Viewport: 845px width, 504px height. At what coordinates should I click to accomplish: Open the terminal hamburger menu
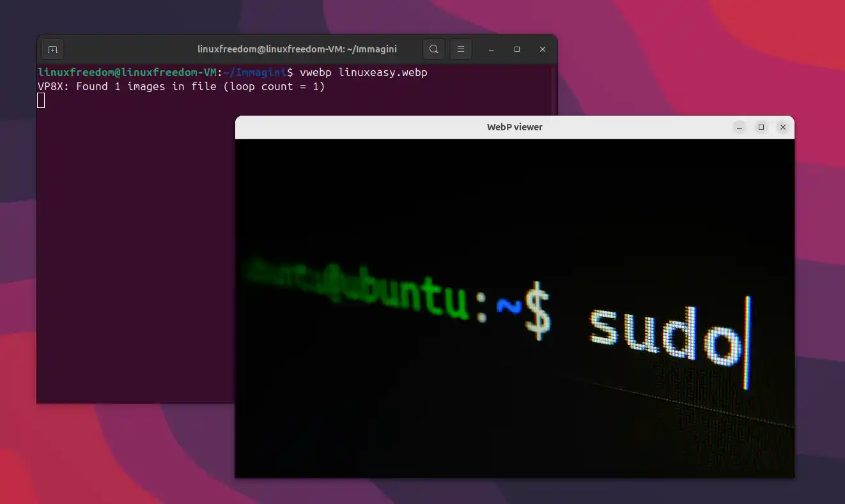[461, 49]
